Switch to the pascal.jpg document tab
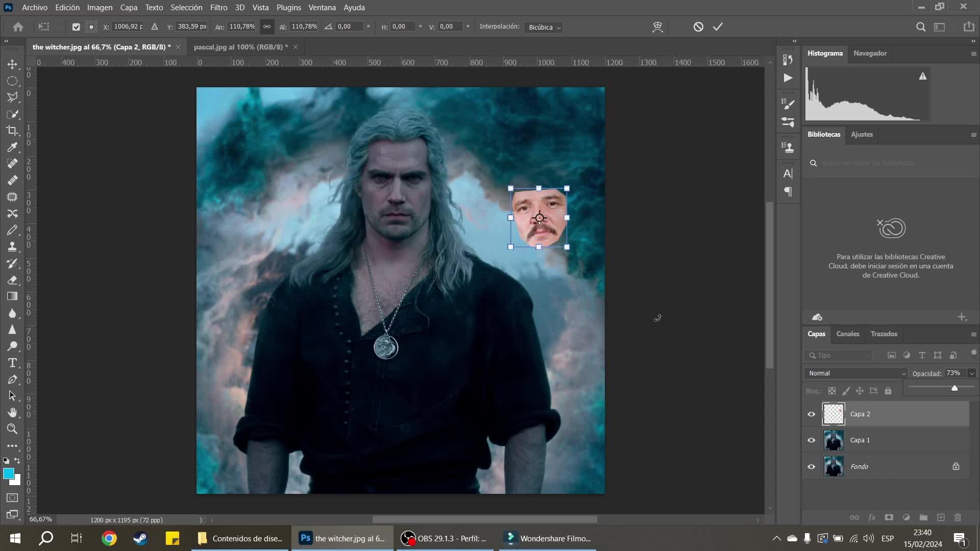This screenshot has width=980, height=551. click(238, 47)
